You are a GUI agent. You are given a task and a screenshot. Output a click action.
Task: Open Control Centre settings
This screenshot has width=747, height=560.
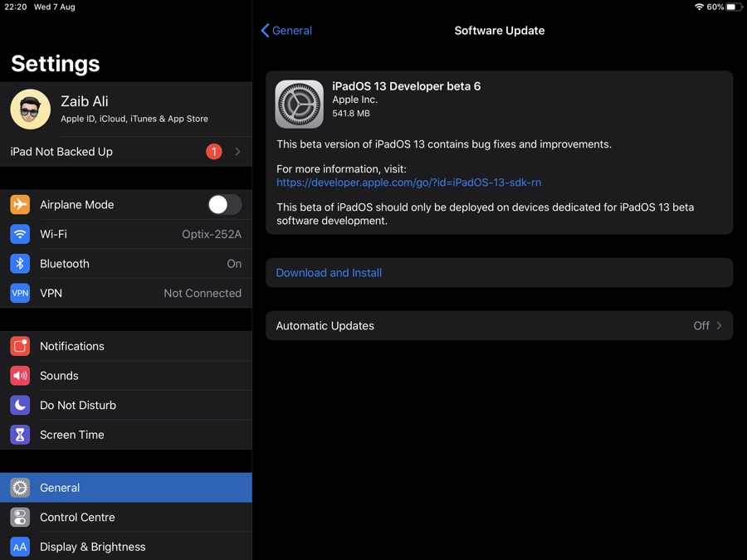click(126, 517)
